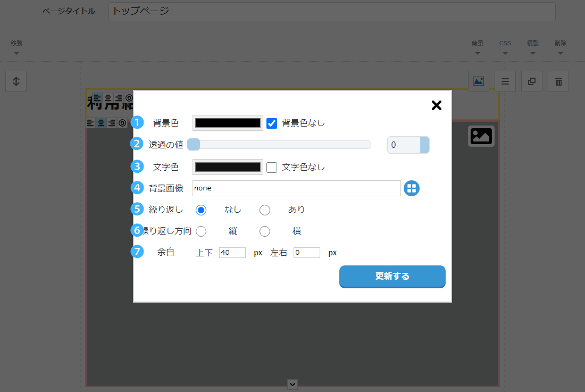The height and width of the screenshot is (392, 585).
Task: Open the 複製 menu label
Action: 532,43
